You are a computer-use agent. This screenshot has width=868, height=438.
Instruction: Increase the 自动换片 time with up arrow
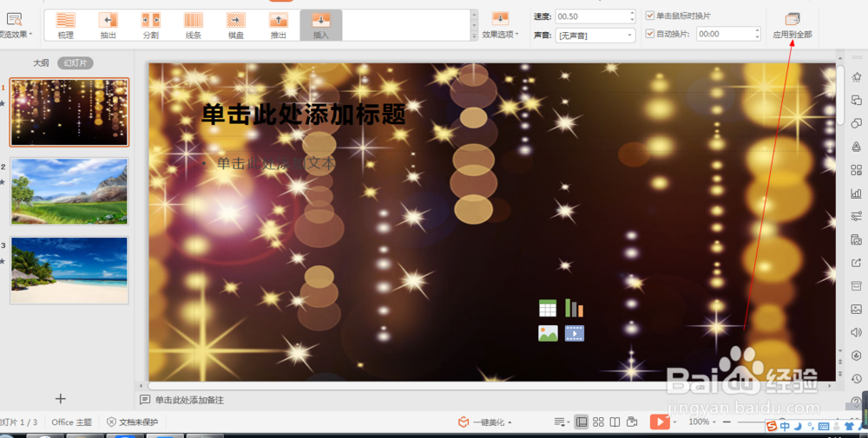point(757,30)
